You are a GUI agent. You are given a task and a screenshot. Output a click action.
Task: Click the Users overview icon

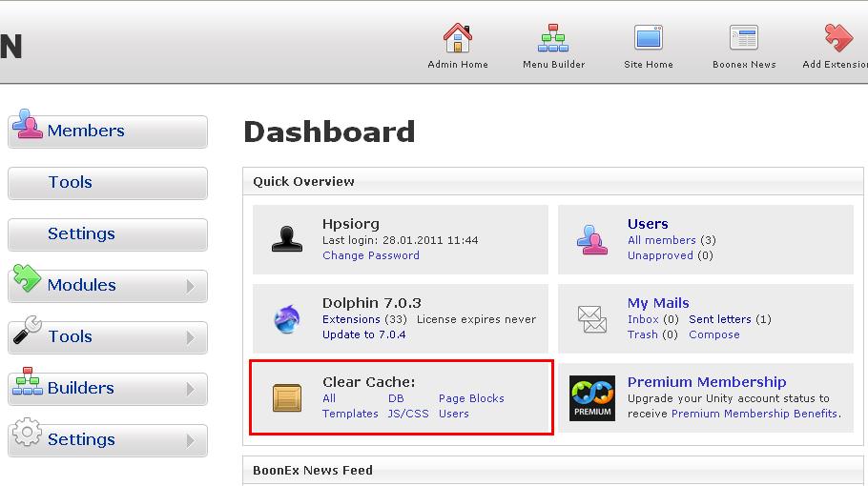pos(591,239)
